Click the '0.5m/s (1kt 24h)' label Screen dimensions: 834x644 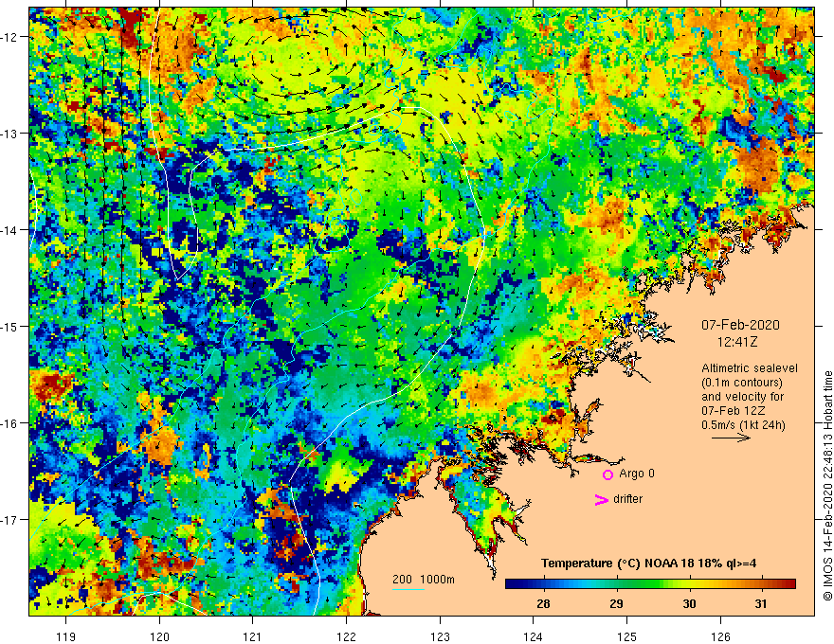click(743, 425)
